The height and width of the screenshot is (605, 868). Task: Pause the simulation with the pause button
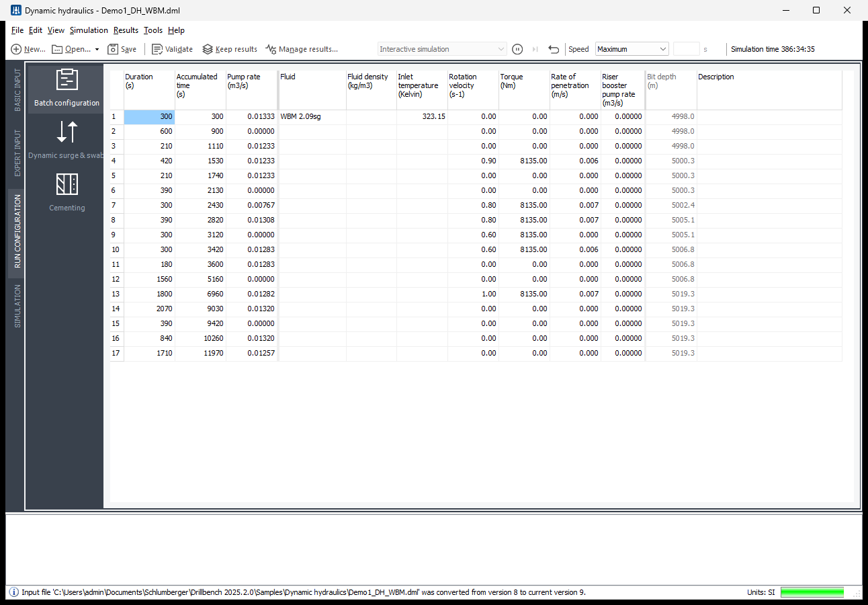(x=517, y=49)
